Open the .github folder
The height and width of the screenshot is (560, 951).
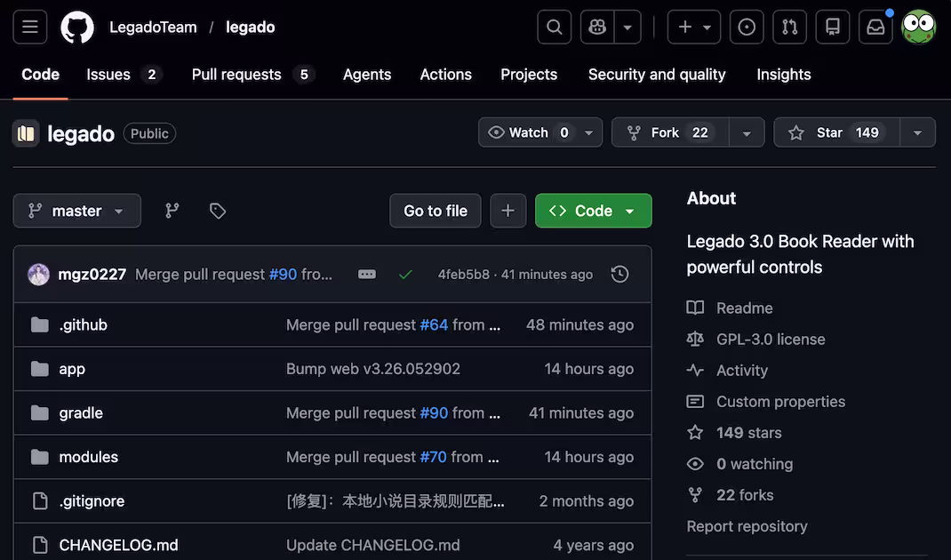pos(83,324)
